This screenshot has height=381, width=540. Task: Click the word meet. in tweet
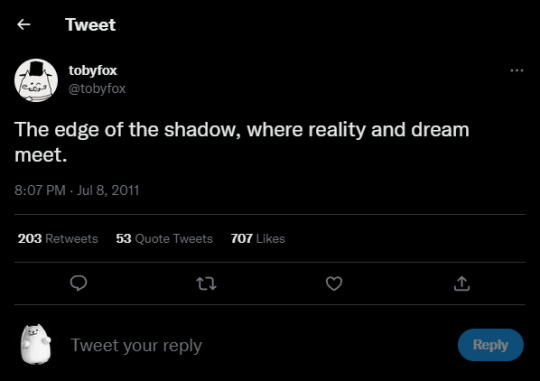(x=41, y=155)
